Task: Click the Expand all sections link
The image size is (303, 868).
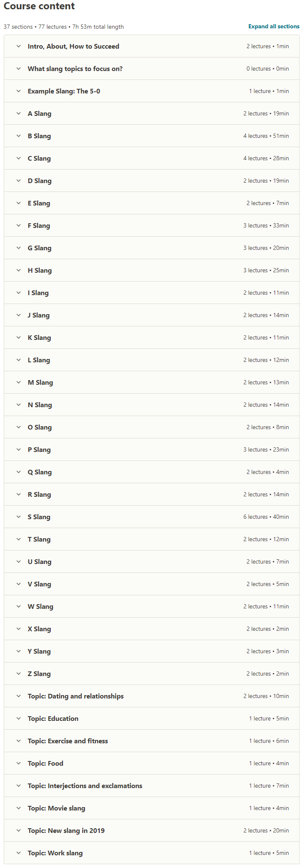Action: tap(274, 26)
